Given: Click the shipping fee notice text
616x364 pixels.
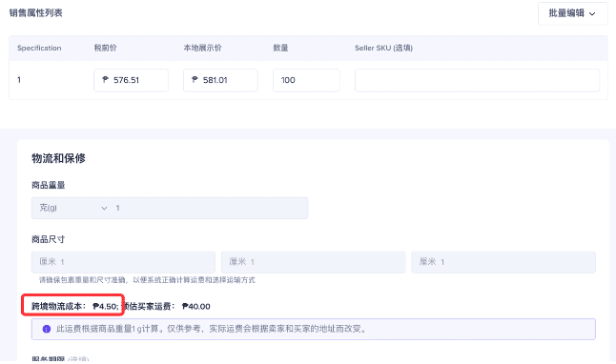Looking at the screenshot, I should 212,329.
